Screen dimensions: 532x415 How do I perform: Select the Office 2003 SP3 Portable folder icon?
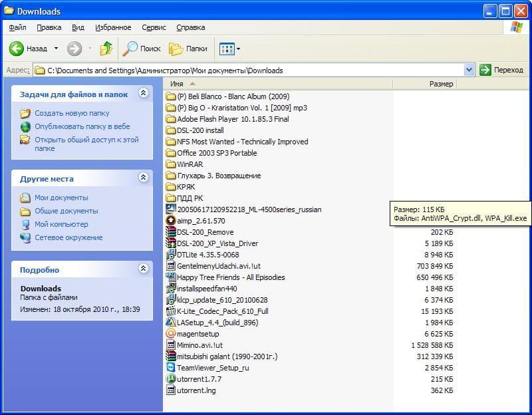click(x=171, y=153)
